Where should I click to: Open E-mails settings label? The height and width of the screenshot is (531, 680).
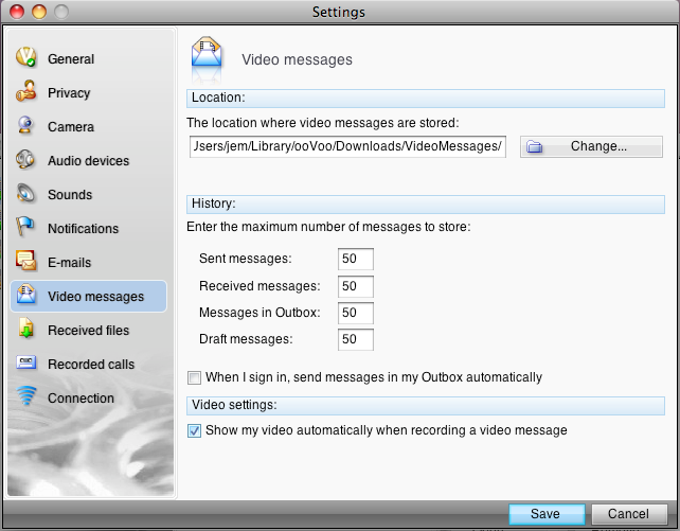point(69,262)
